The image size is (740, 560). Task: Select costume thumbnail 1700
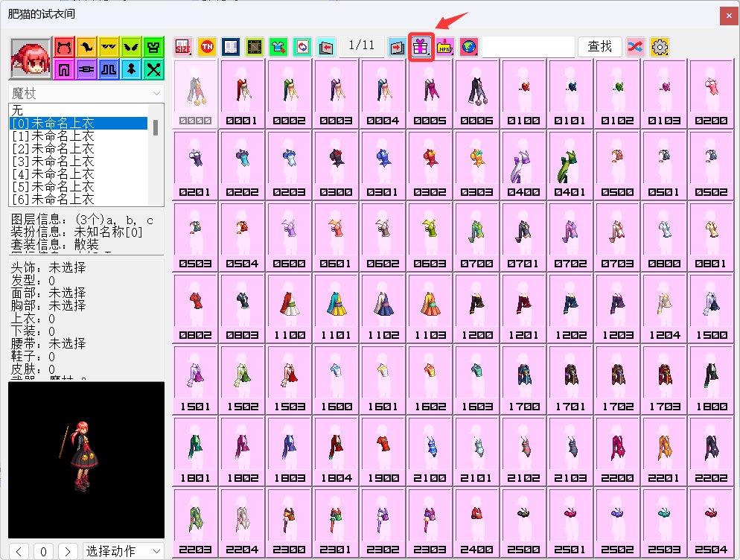524,380
